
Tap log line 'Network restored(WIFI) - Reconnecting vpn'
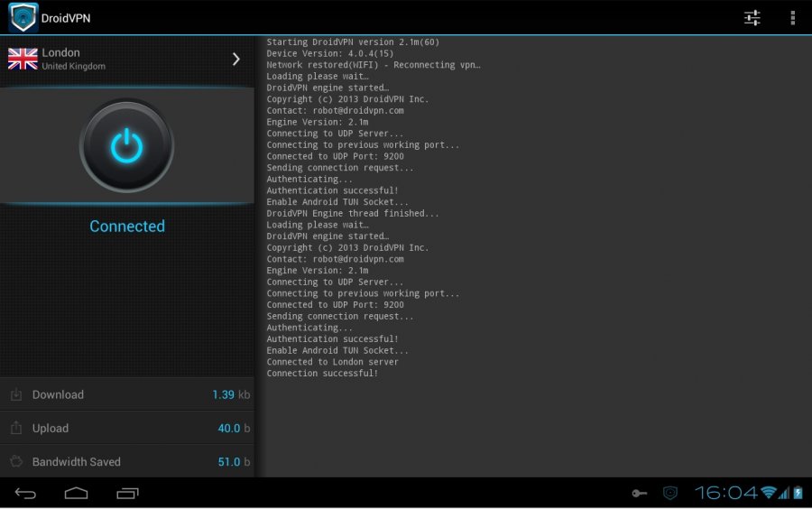pos(374,65)
